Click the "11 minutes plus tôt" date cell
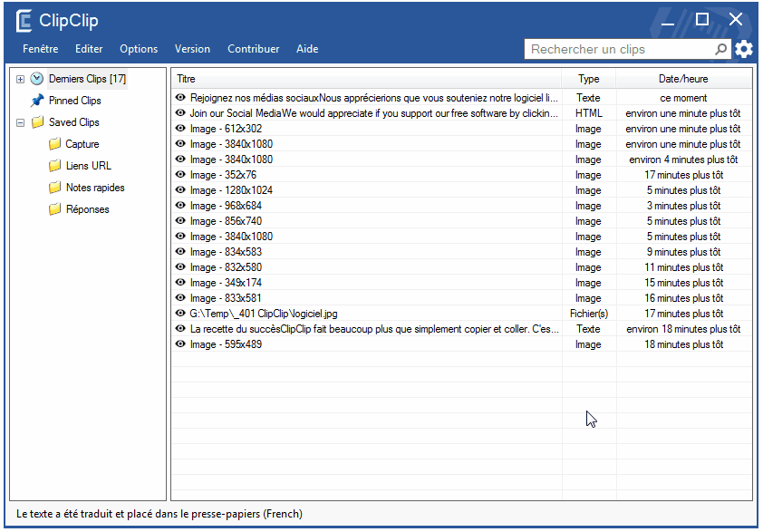The image size is (763, 532). [x=683, y=267]
